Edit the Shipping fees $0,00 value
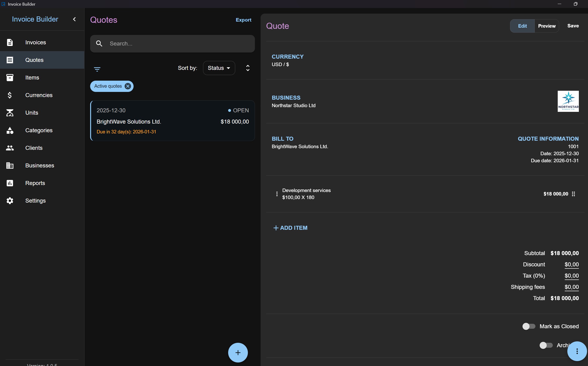The width and height of the screenshot is (588, 366). [x=572, y=287]
